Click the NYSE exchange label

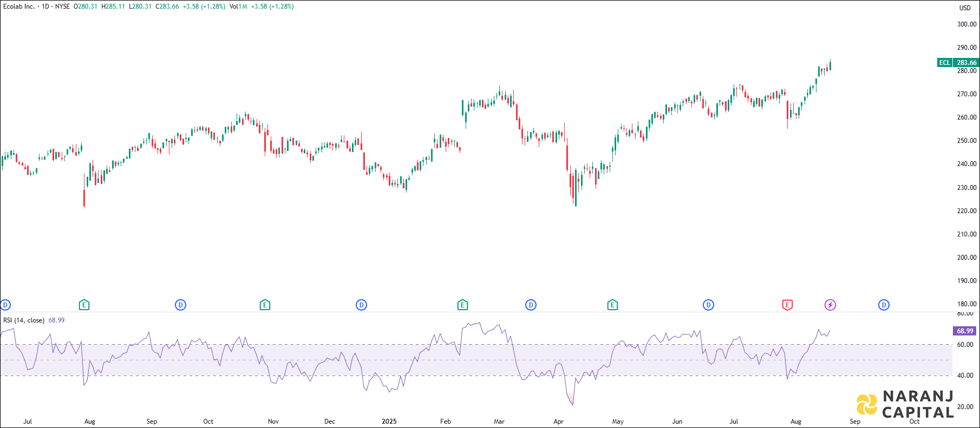pos(62,6)
